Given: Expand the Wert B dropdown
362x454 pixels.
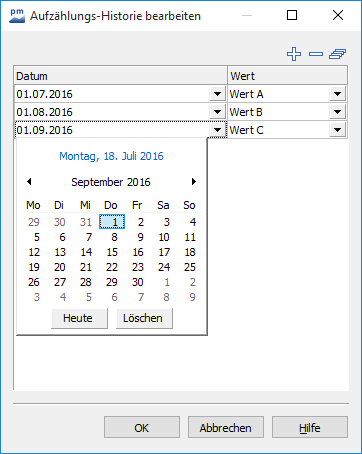Looking at the screenshot, I should (337, 112).
